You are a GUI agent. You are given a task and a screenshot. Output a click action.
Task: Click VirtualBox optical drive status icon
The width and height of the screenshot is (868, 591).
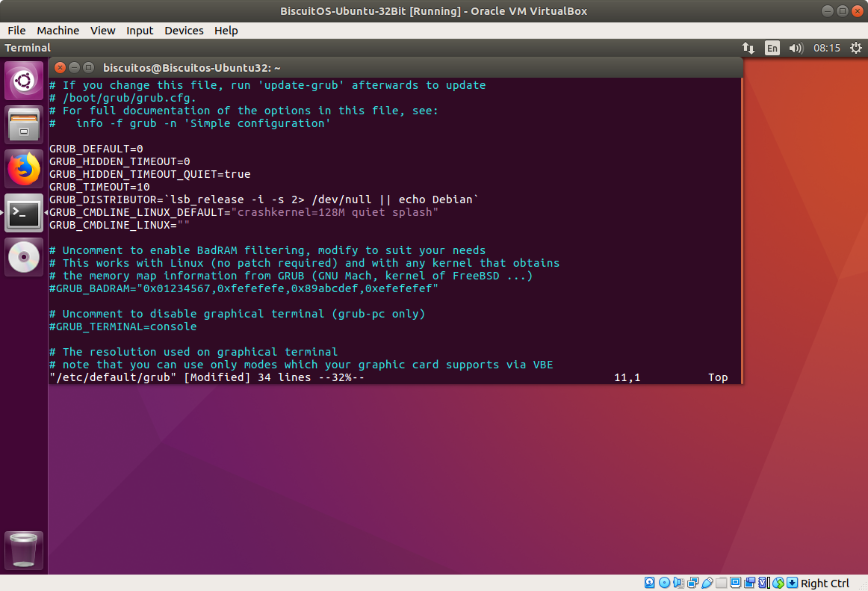point(664,583)
